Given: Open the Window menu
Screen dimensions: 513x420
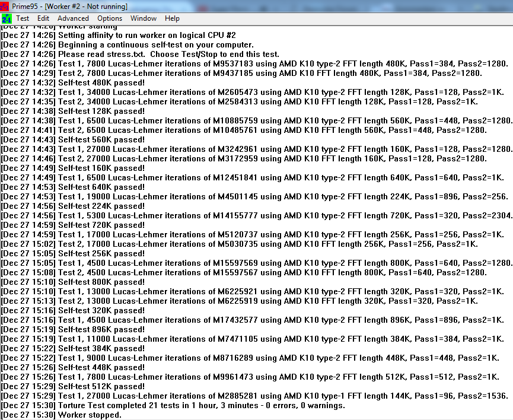Looking at the screenshot, I should tap(144, 18).
